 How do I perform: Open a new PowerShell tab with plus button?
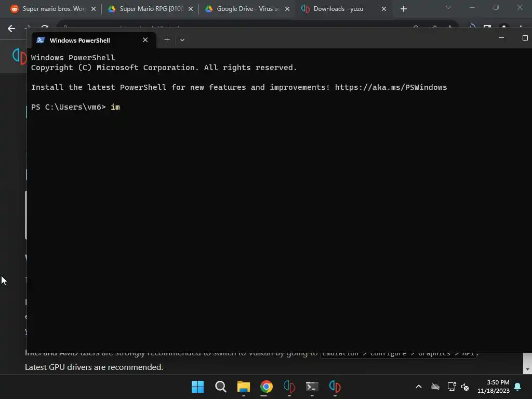[167, 40]
